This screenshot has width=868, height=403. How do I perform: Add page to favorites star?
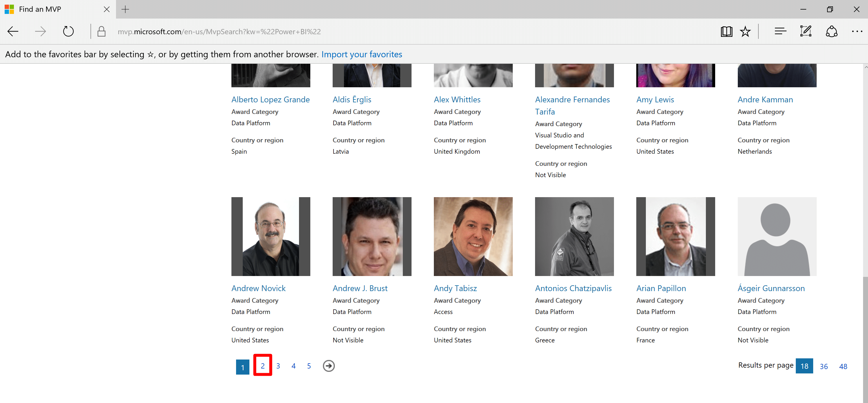tap(745, 32)
